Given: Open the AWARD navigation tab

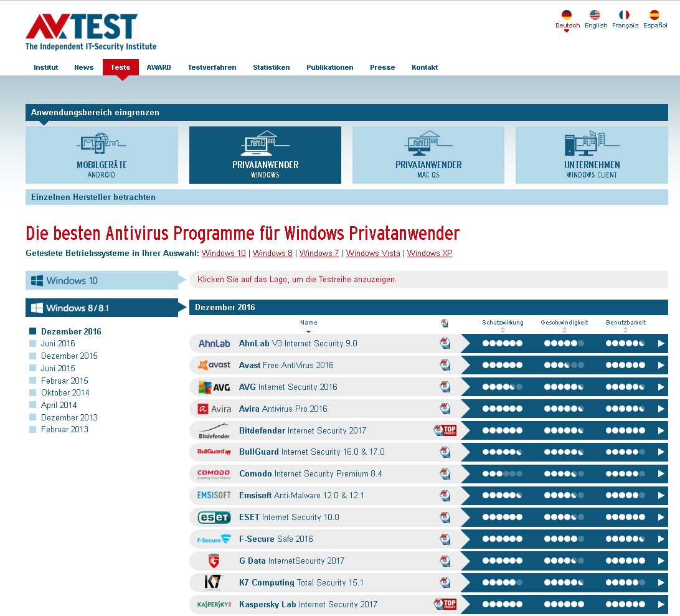Looking at the screenshot, I should click(159, 67).
